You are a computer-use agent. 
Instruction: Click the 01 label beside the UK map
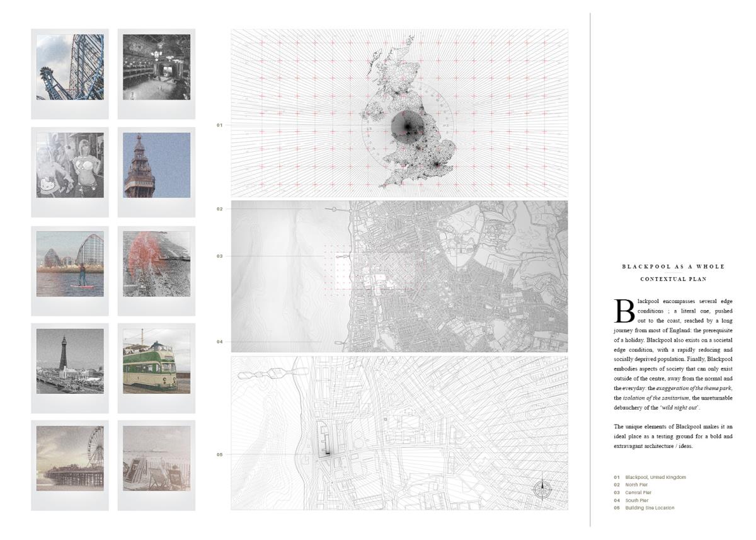(x=220, y=125)
